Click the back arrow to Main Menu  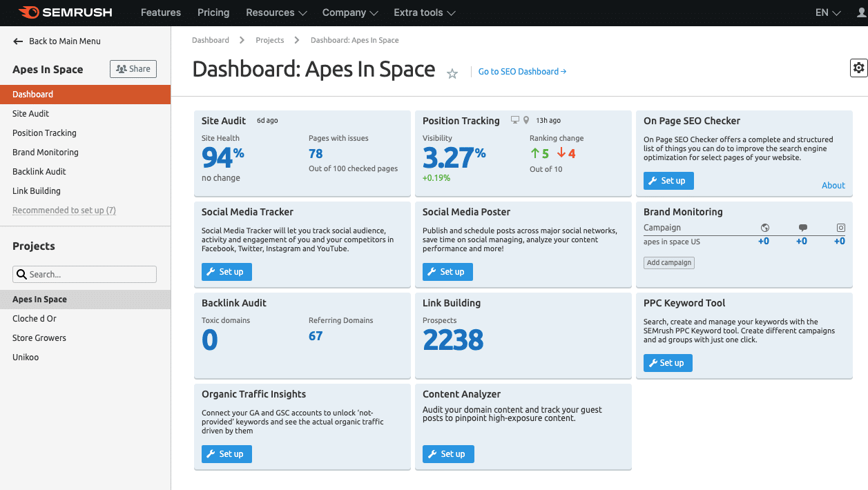coord(18,41)
